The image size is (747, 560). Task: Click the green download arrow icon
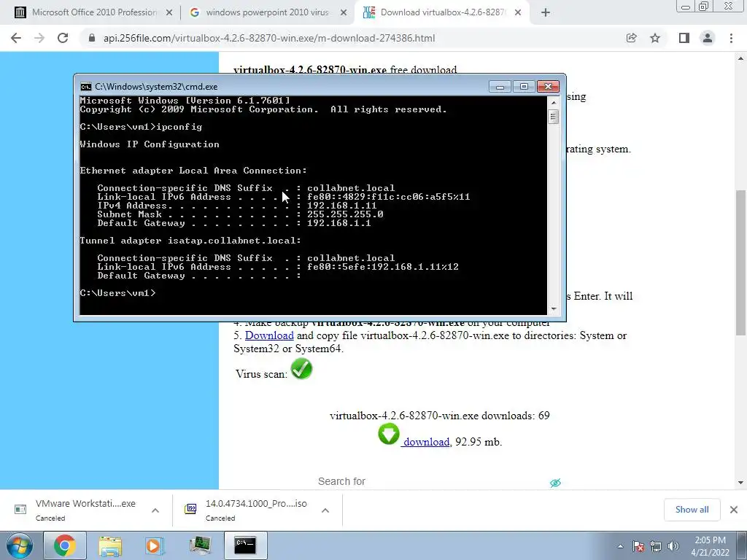pyautogui.click(x=389, y=434)
